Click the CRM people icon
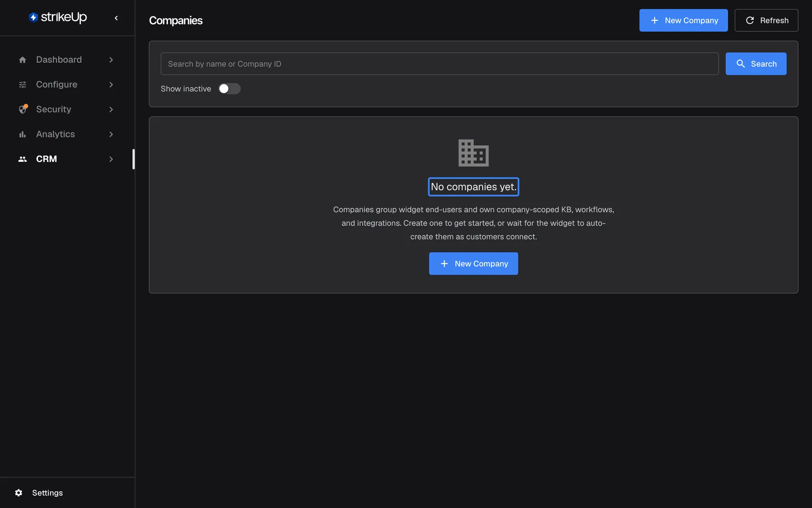This screenshot has width=812, height=508. 23,159
